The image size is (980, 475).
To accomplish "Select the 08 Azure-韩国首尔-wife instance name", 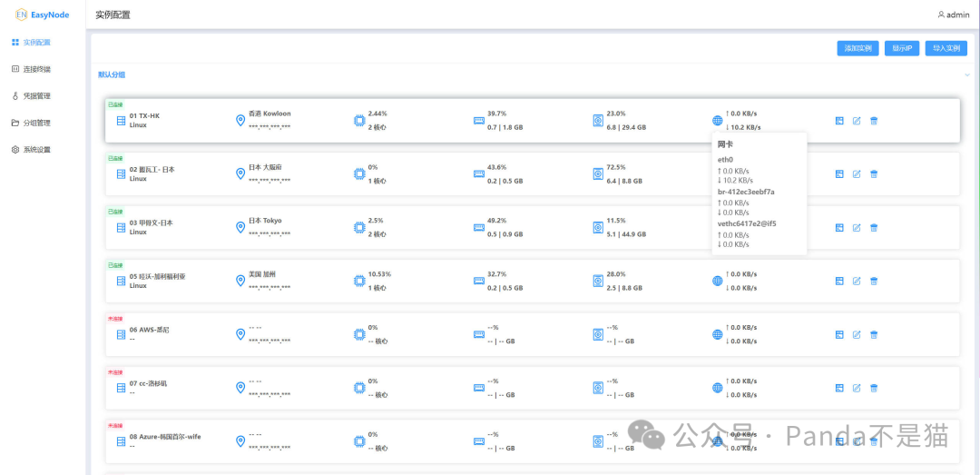I will (x=165, y=437).
